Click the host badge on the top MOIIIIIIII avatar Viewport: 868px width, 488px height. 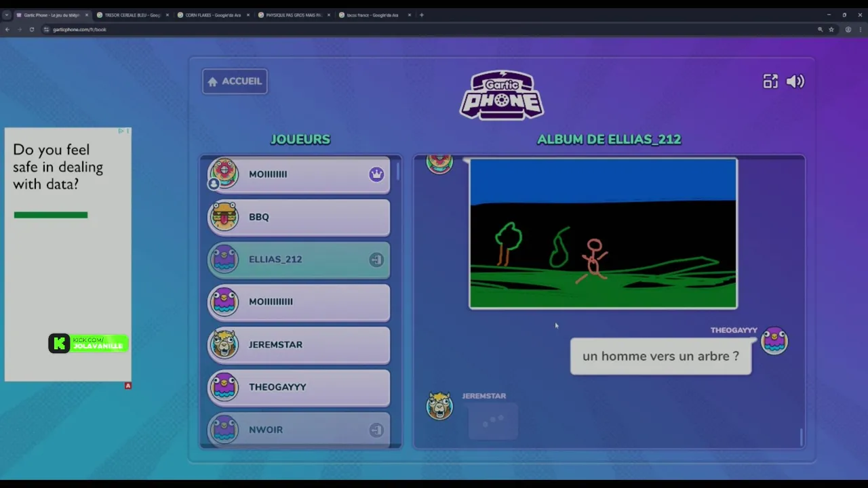[x=214, y=184]
